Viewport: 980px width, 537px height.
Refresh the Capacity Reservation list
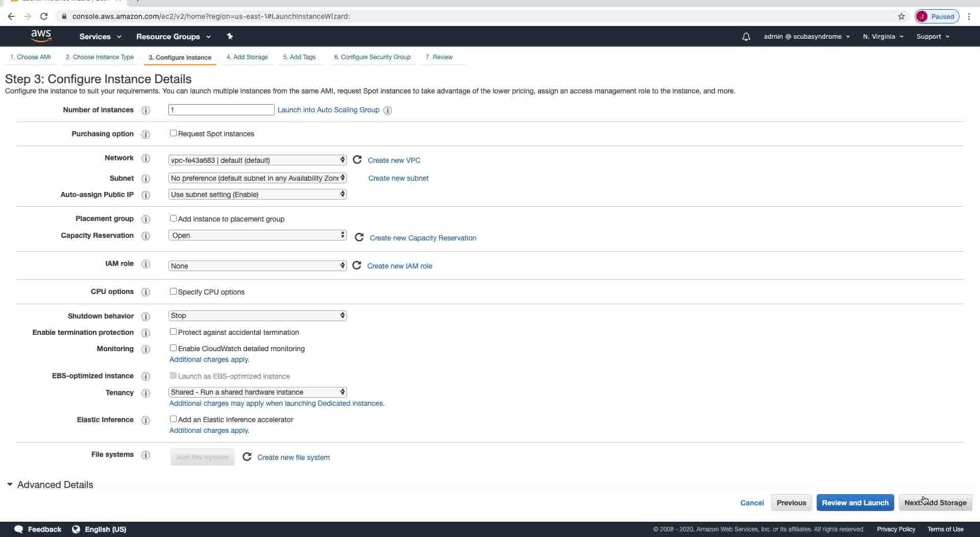(x=359, y=237)
